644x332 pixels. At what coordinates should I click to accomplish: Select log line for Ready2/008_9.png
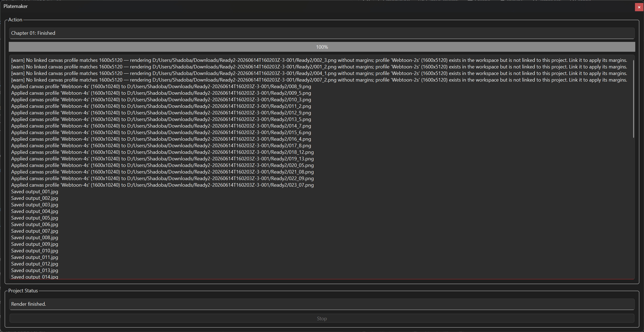(161, 86)
